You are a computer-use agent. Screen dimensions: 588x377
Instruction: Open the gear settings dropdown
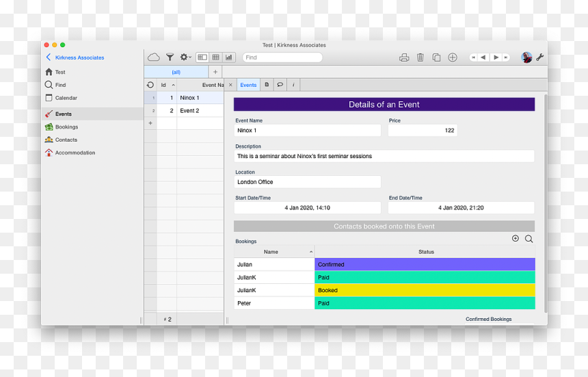[x=185, y=57]
